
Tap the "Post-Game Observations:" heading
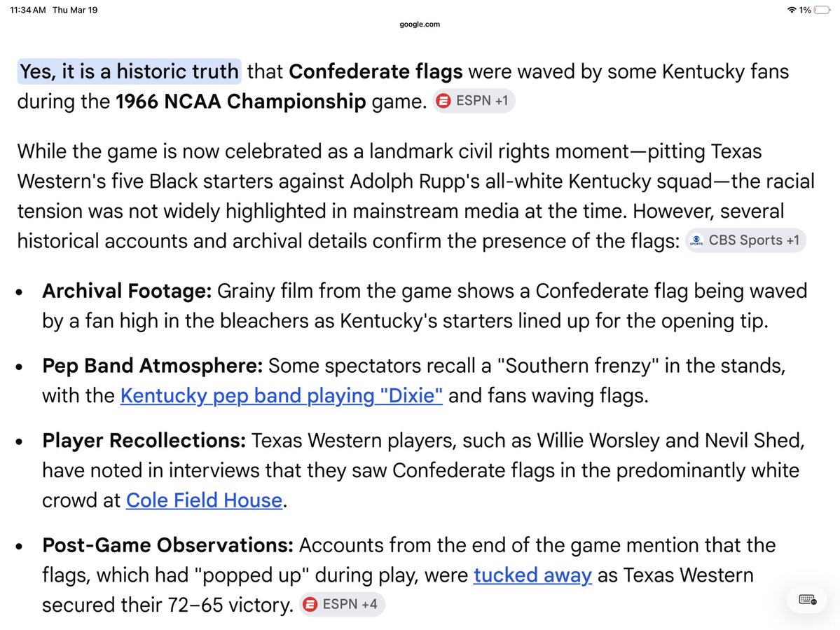click(167, 545)
